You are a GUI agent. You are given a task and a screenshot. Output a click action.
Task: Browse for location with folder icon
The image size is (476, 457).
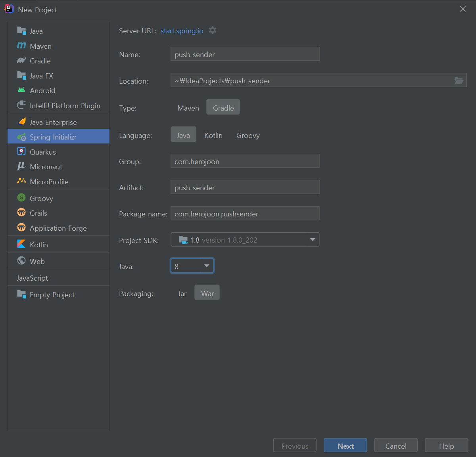pos(459,80)
